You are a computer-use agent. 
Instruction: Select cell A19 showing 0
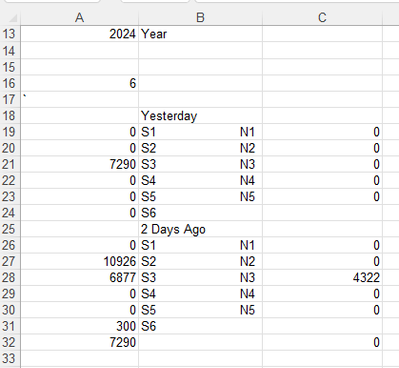79,132
